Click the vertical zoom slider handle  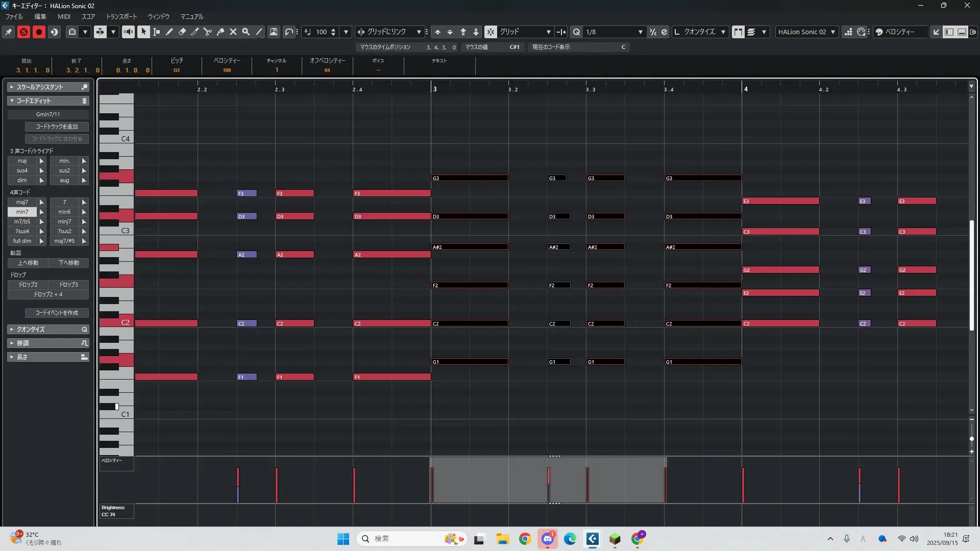[971, 439]
